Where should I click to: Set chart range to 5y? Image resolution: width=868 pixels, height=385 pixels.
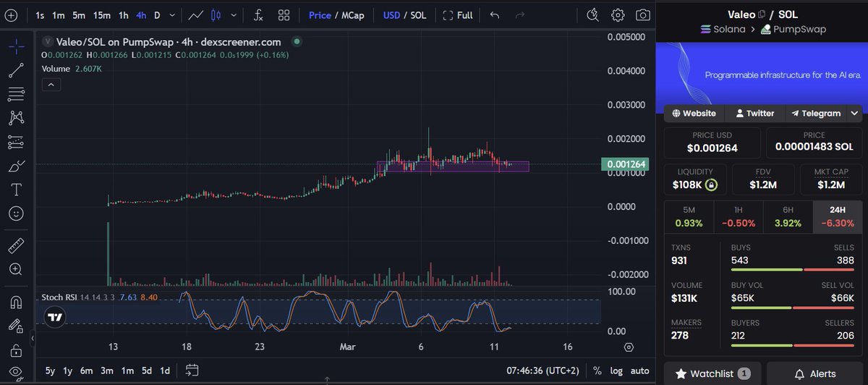click(50, 371)
